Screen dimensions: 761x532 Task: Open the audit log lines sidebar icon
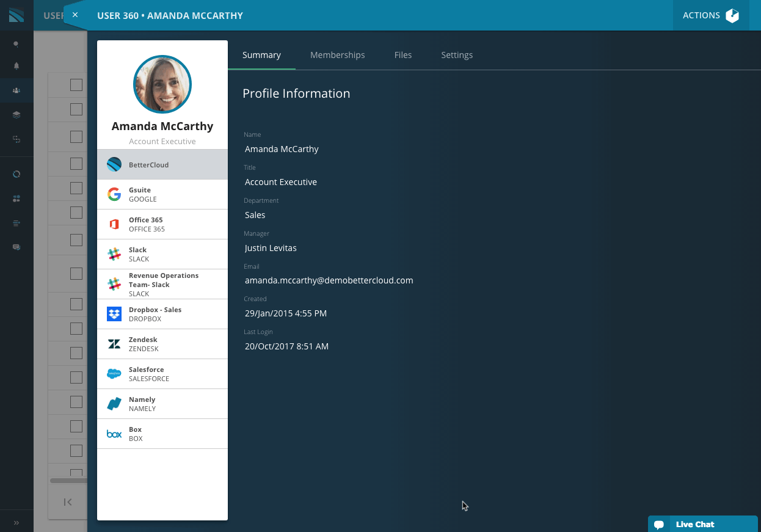tap(16, 223)
